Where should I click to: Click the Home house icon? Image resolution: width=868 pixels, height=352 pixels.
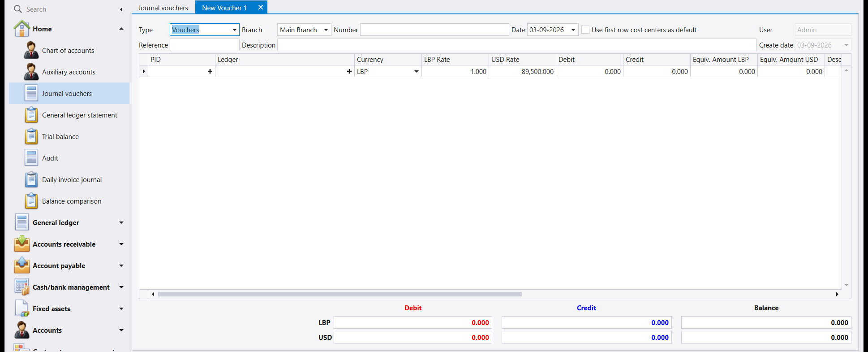tap(21, 29)
